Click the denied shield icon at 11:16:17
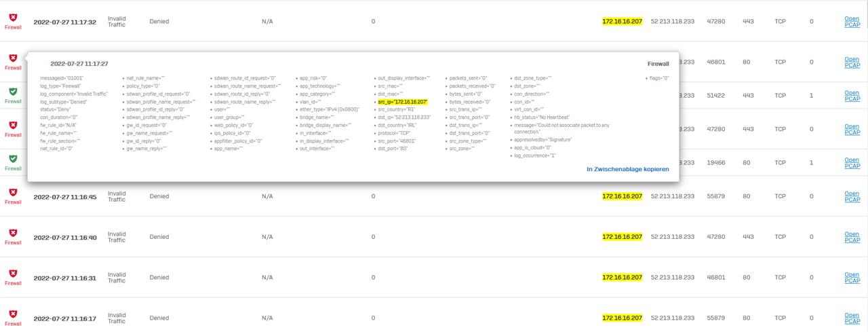 [x=13, y=314]
